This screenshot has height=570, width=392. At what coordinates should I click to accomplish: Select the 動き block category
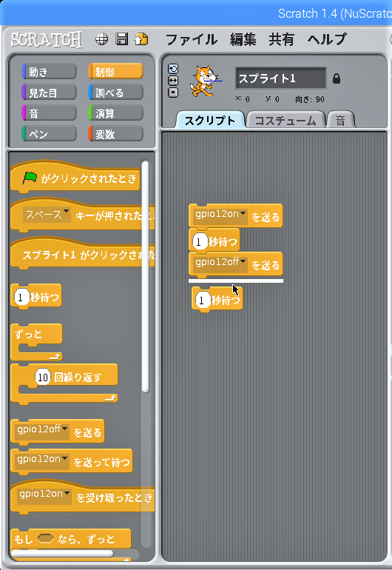click(49, 72)
